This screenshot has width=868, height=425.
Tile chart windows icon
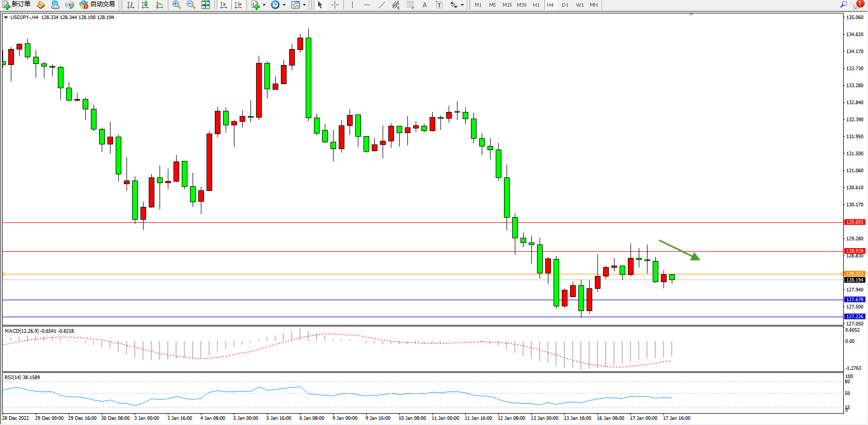[x=206, y=5]
